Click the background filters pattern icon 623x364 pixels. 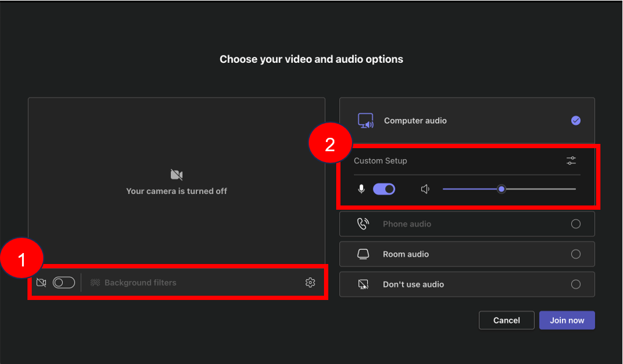click(x=95, y=283)
